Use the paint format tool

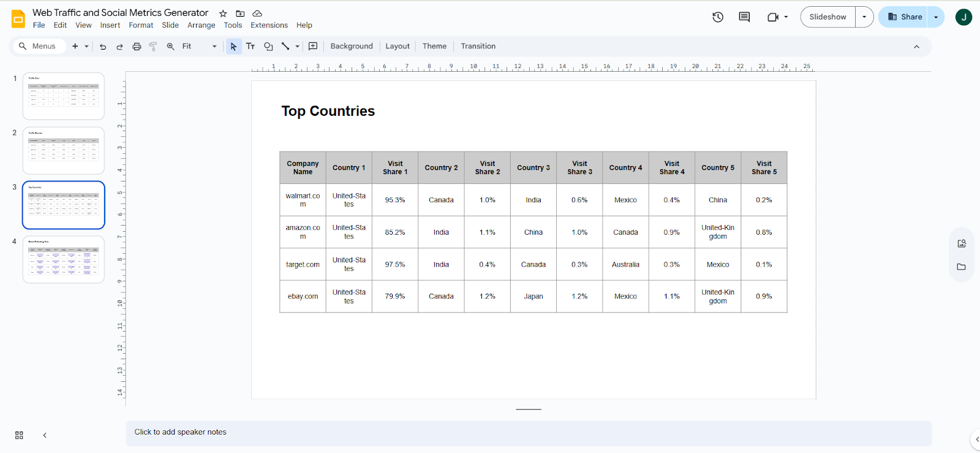coord(153,46)
